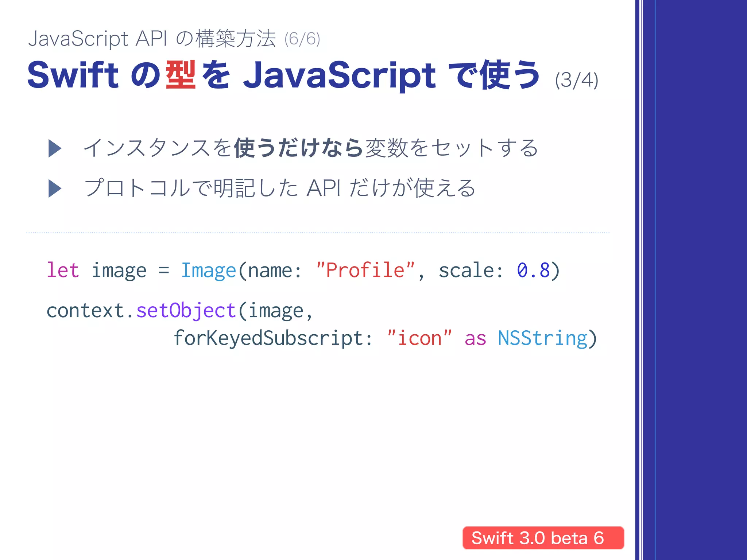Image resolution: width=747 pixels, height=560 pixels.
Task: Click the triangle bullet before 'インスタンスを'
Action: (55, 148)
